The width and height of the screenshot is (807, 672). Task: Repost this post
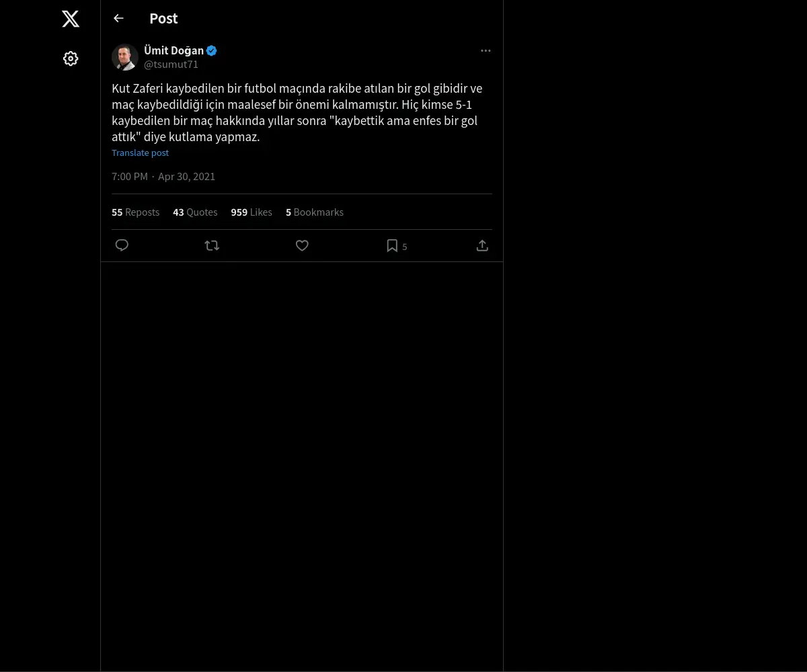tap(212, 245)
